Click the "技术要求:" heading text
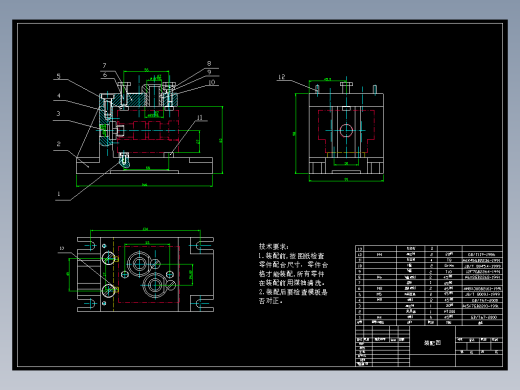The width and height of the screenshot is (520, 390). (274, 247)
